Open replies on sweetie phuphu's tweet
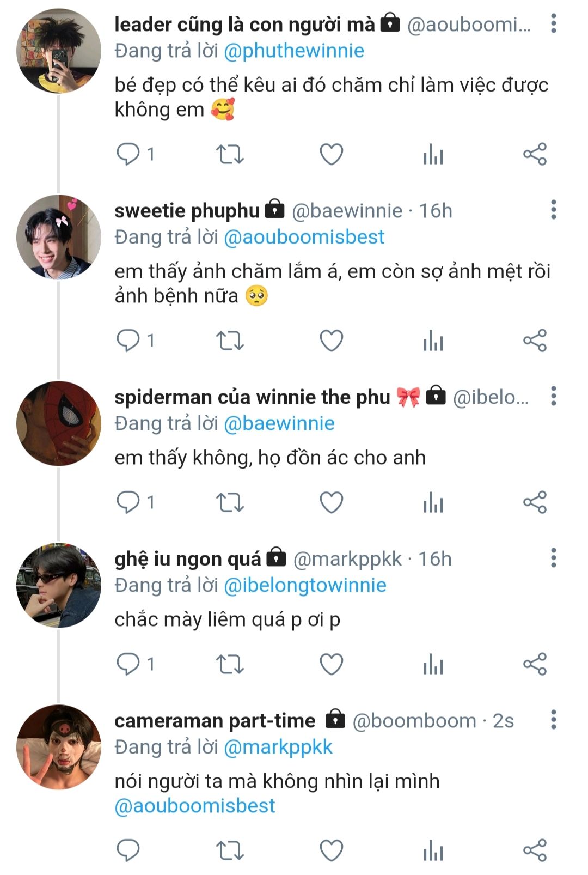Viewport: 588px width, 875px height. (x=128, y=341)
